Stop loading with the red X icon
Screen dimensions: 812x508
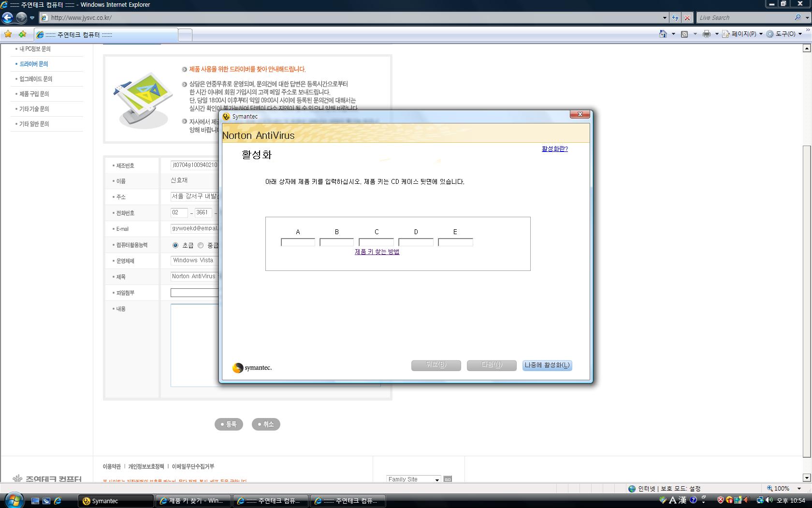pyautogui.click(x=687, y=18)
